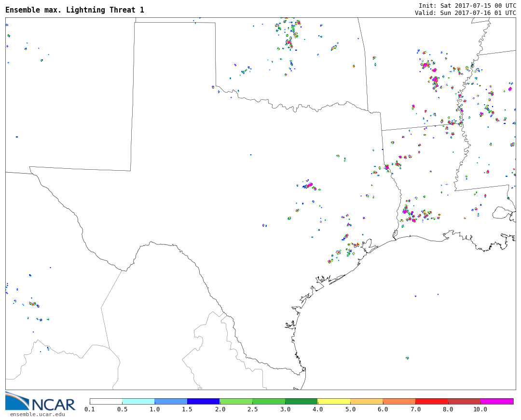This screenshot has height=420, width=521.
Task: Open the ensemble.ucar.edu link text
Action: point(38,414)
